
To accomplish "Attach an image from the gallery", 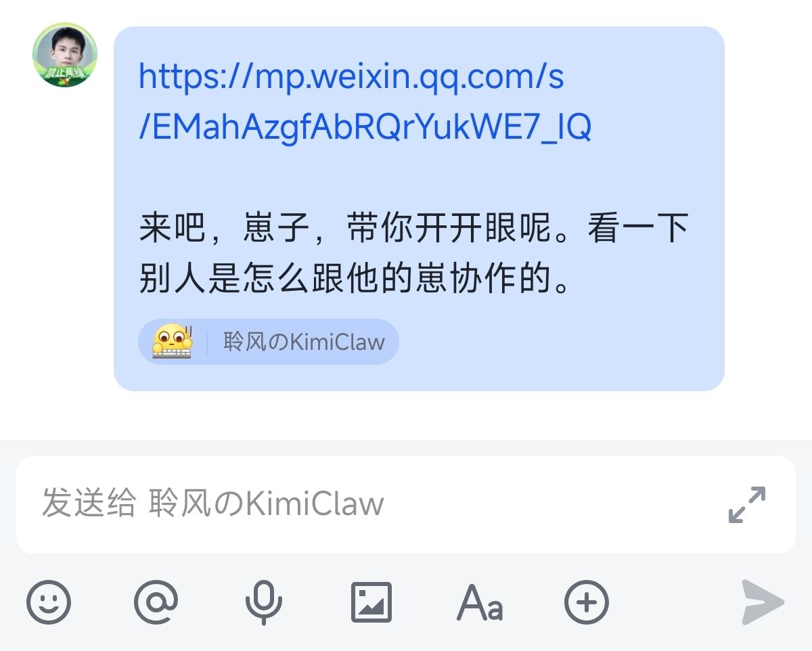I will (x=371, y=602).
